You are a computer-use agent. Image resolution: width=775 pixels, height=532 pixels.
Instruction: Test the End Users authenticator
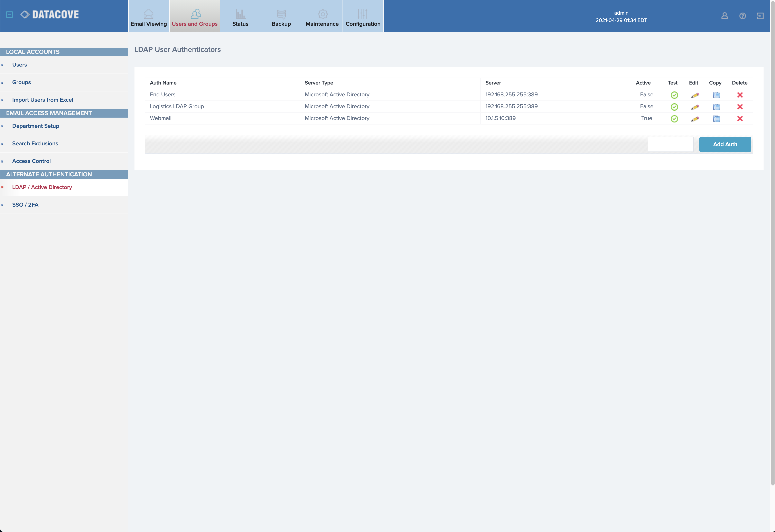point(674,95)
